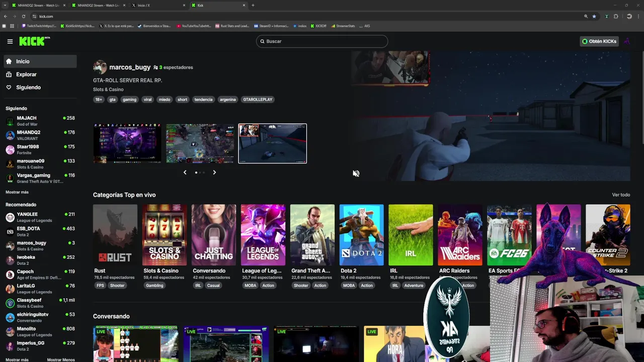This screenshot has height=362, width=644.
Task: Open Slots & Casino category card
Action: pos(165,235)
